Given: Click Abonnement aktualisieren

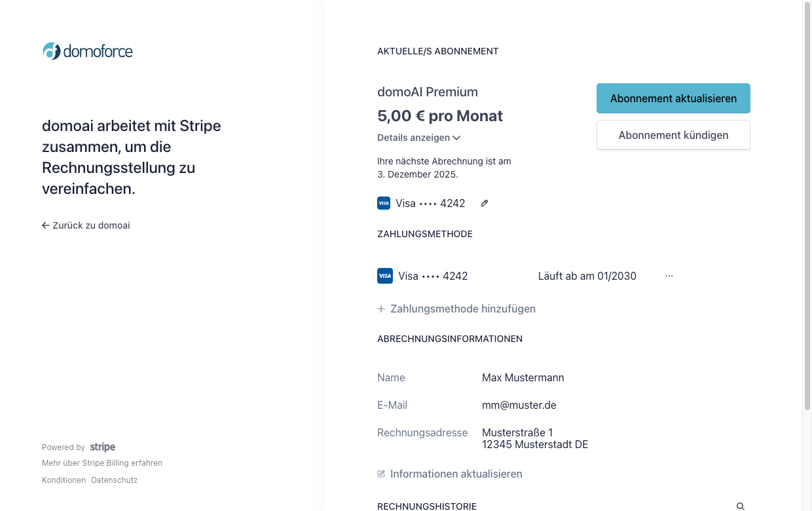Looking at the screenshot, I should click(x=673, y=98).
